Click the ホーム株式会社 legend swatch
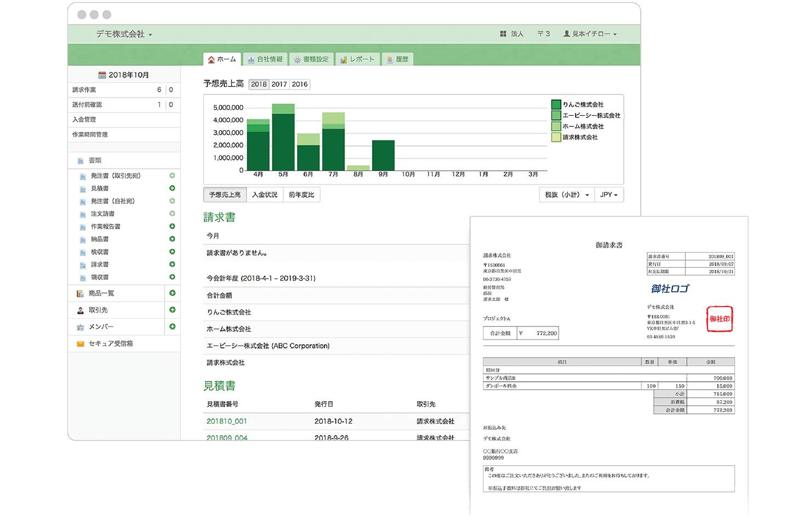 point(556,126)
